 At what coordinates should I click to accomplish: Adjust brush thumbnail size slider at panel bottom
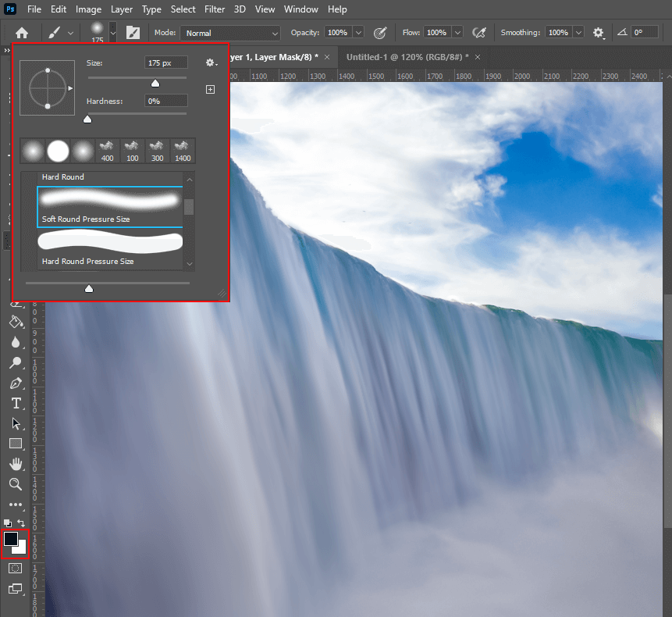(89, 288)
